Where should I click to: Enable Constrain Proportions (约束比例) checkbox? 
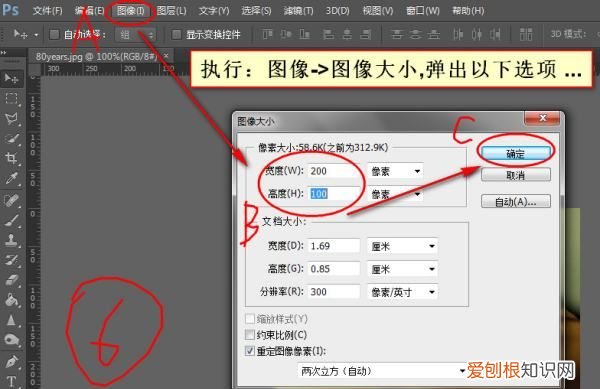tap(250, 335)
